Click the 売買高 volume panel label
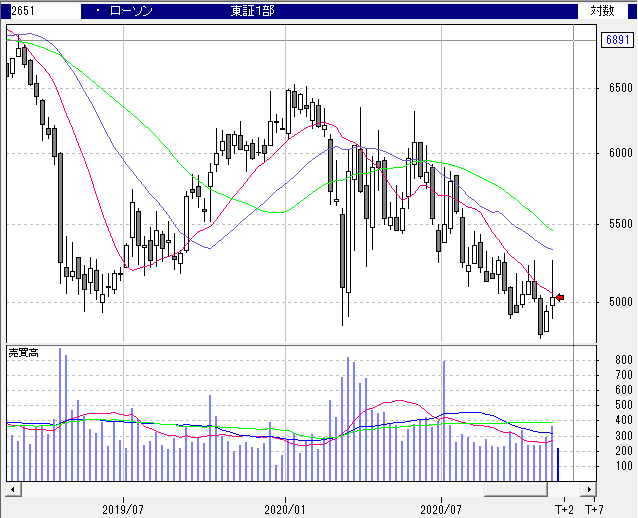 click(x=24, y=353)
